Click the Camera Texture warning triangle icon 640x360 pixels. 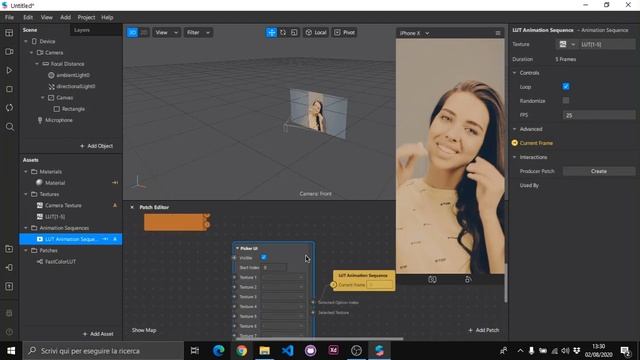click(x=115, y=205)
